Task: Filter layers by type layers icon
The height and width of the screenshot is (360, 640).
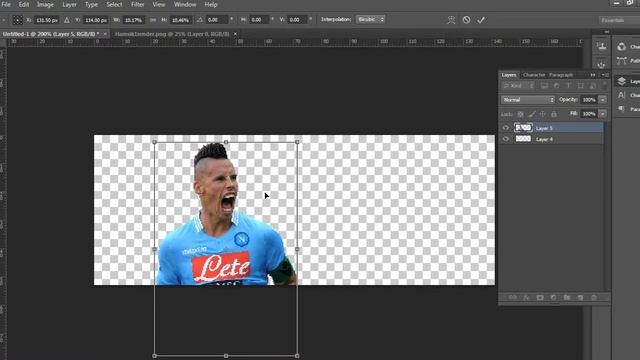Action: (568, 86)
